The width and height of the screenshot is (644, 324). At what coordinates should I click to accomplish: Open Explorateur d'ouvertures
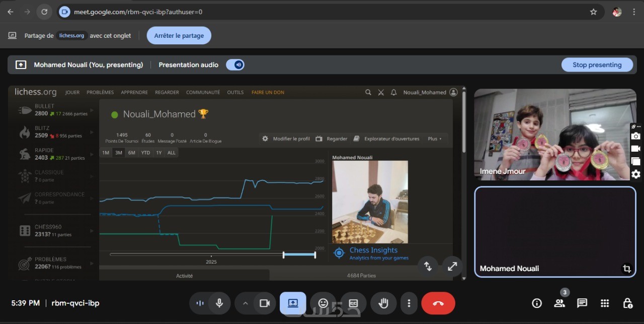point(386,139)
